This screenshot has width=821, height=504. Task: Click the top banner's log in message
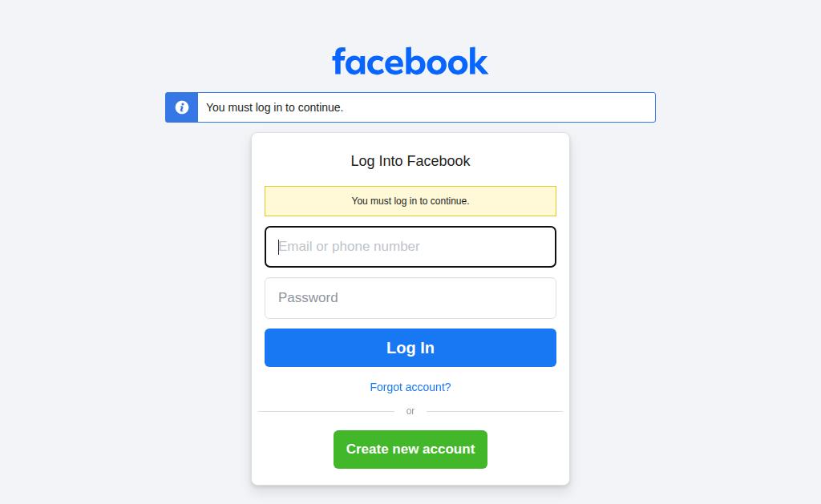click(x=274, y=107)
